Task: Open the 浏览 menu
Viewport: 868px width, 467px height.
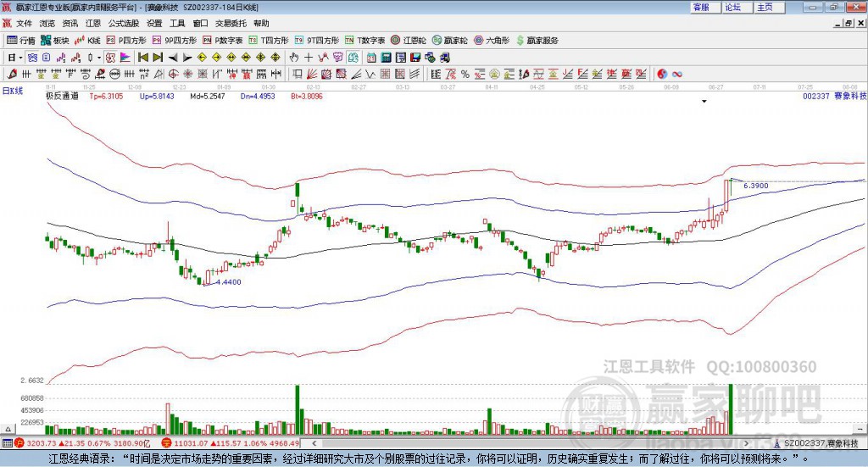Action: (47, 23)
